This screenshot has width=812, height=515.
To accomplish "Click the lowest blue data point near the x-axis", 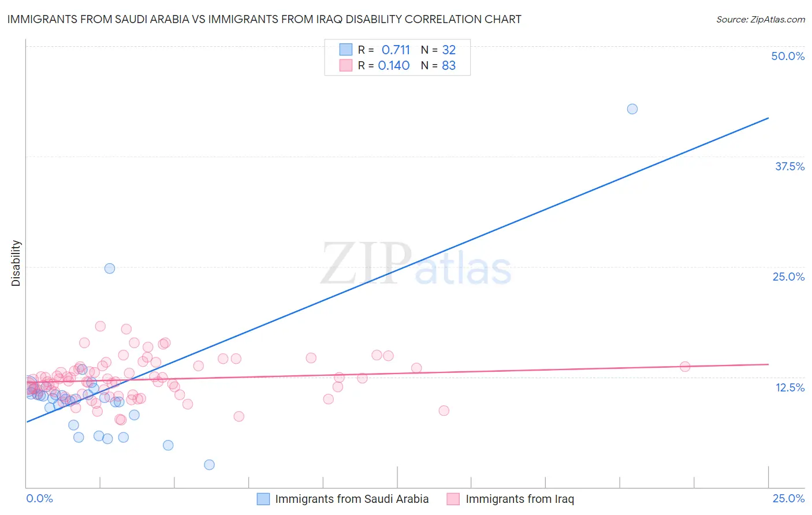I will [x=210, y=465].
